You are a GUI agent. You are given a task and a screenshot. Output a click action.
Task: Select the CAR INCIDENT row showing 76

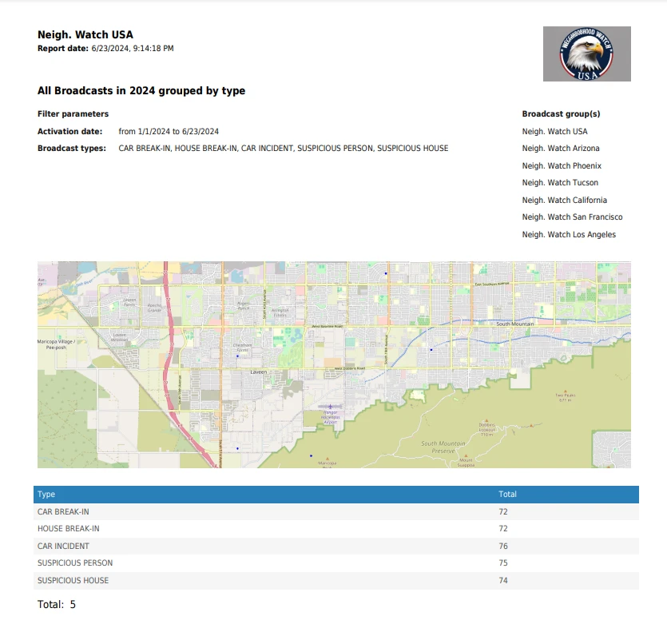point(335,547)
